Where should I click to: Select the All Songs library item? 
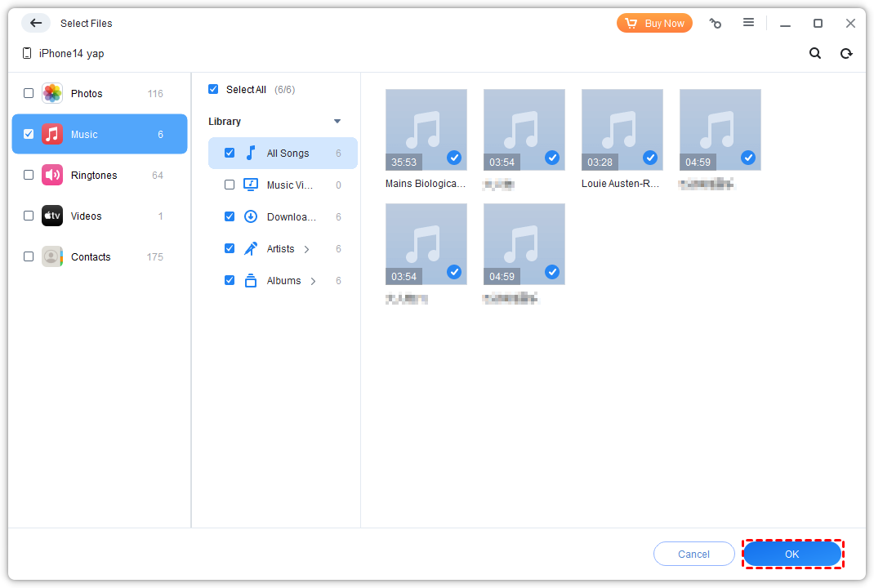point(288,154)
